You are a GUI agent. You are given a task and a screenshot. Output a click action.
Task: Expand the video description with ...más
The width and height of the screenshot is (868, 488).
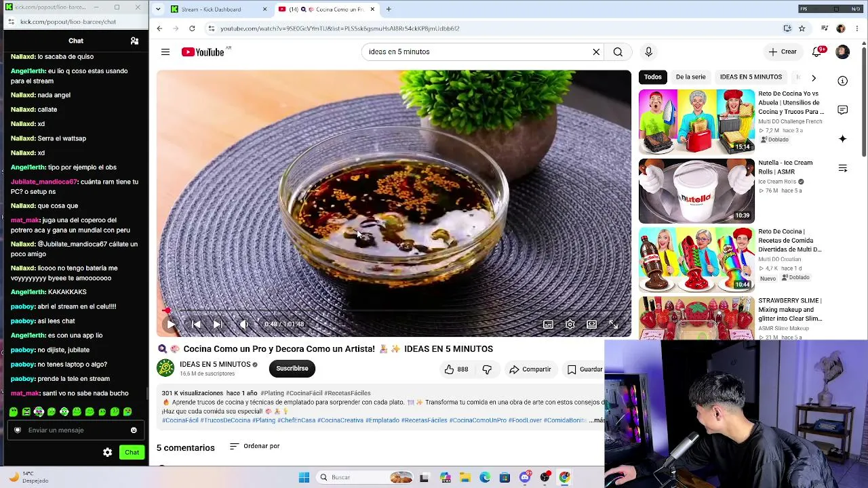596,420
